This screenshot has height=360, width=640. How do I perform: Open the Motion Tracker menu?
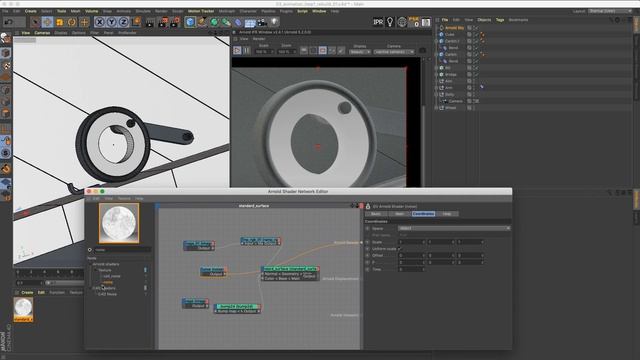[201, 11]
